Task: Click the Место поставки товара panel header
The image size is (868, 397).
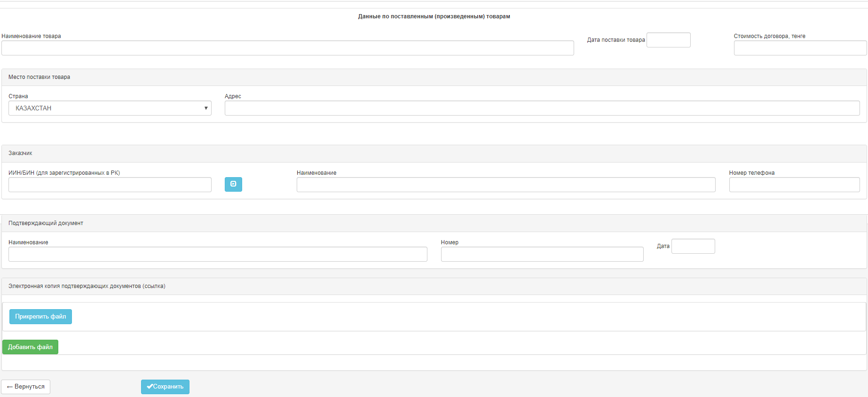Action: pyautogui.click(x=434, y=77)
